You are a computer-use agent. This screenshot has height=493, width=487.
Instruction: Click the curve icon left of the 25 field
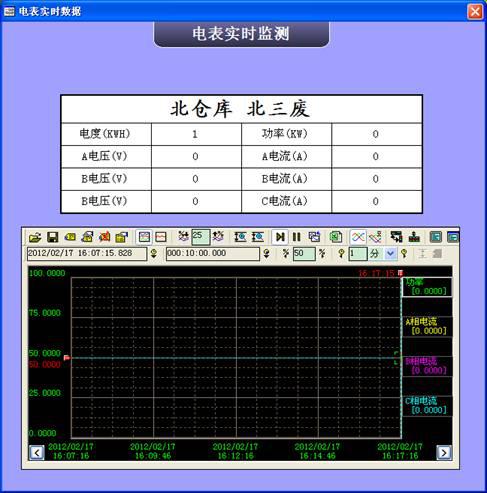pyautogui.click(x=183, y=237)
